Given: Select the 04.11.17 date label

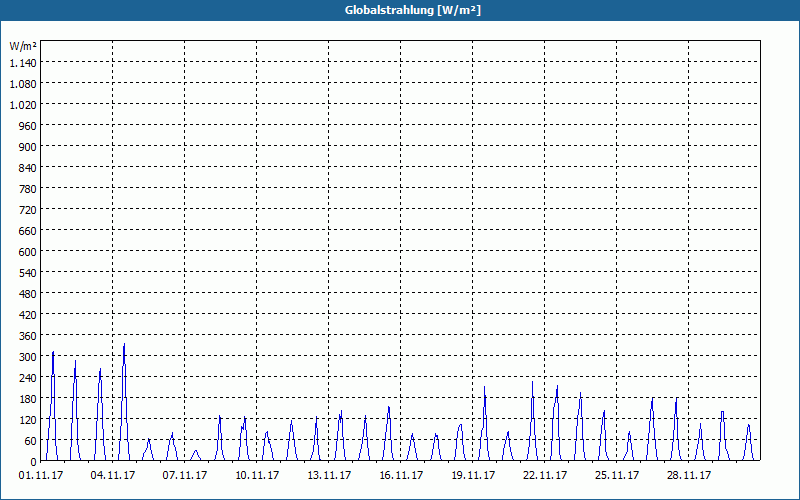Looking at the screenshot, I should coord(113,475).
